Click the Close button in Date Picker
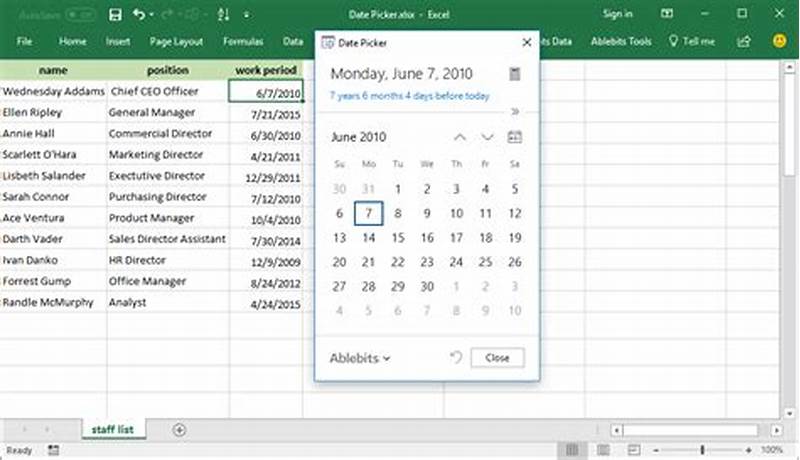This screenshot has height=460, width=800. tap(497, 357)
